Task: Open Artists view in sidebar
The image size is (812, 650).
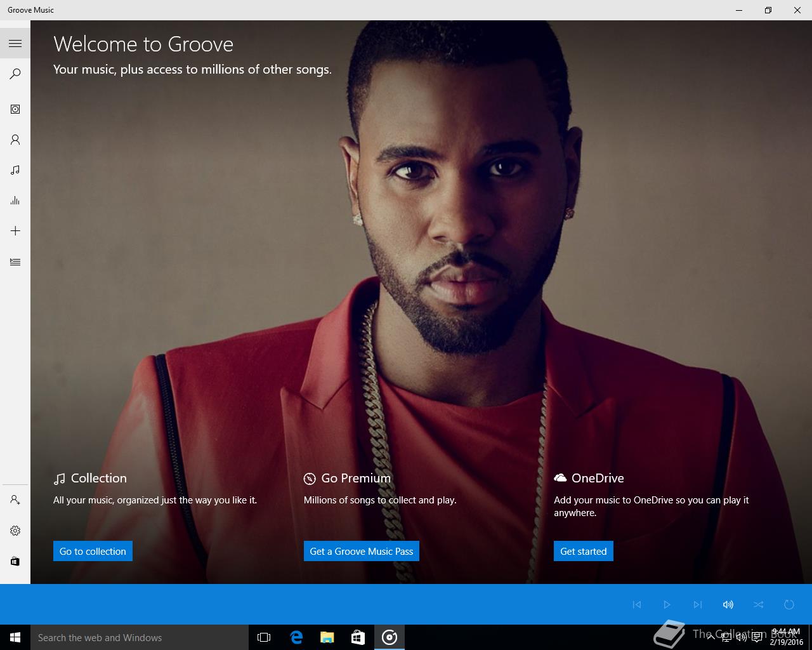Action: click(x=15, y=140)
